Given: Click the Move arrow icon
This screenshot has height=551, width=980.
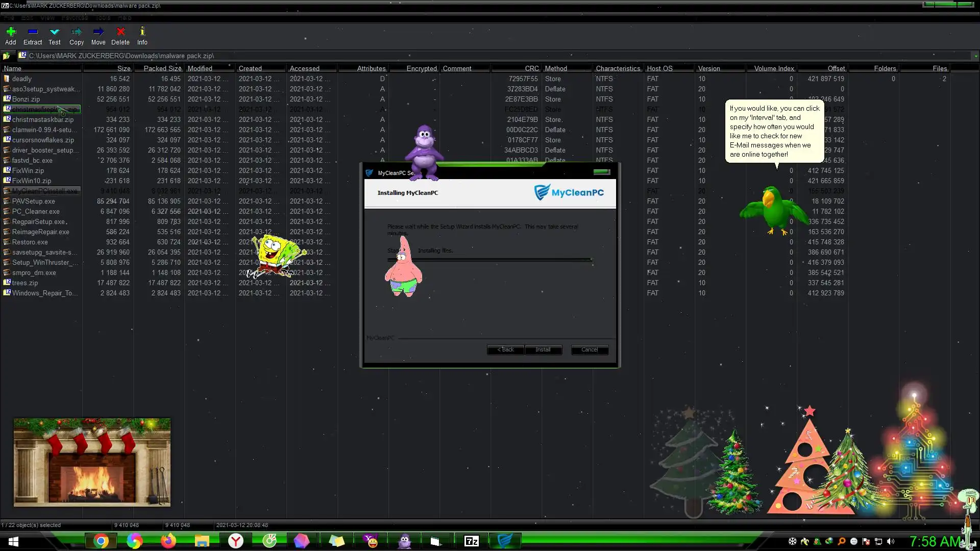Looking at the screenshot, I should coord(98,32).
